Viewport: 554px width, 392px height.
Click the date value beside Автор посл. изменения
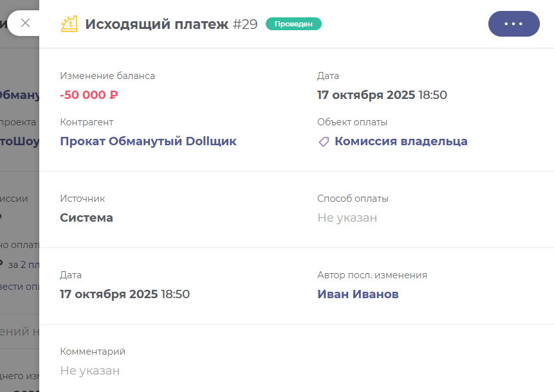tap(124, 294)
